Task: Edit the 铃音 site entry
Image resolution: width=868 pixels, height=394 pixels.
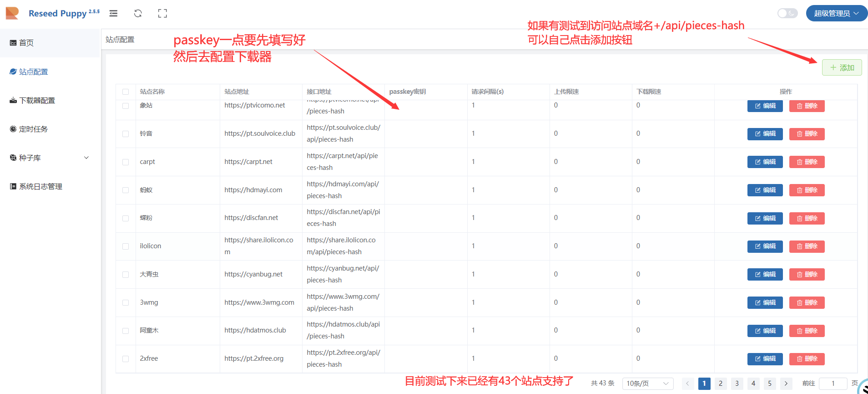Action: click(x=765, y=134)
